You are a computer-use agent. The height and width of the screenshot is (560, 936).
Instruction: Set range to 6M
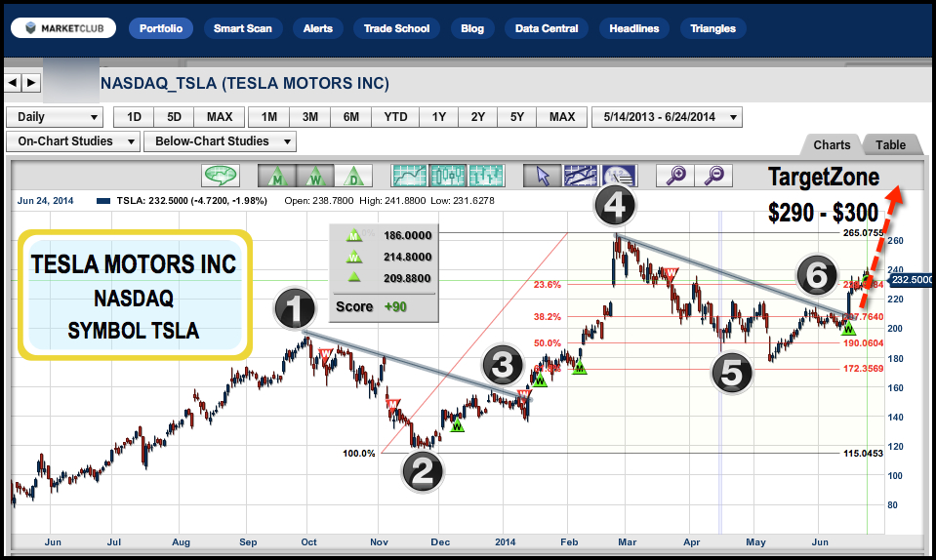(x=351, y=117)
